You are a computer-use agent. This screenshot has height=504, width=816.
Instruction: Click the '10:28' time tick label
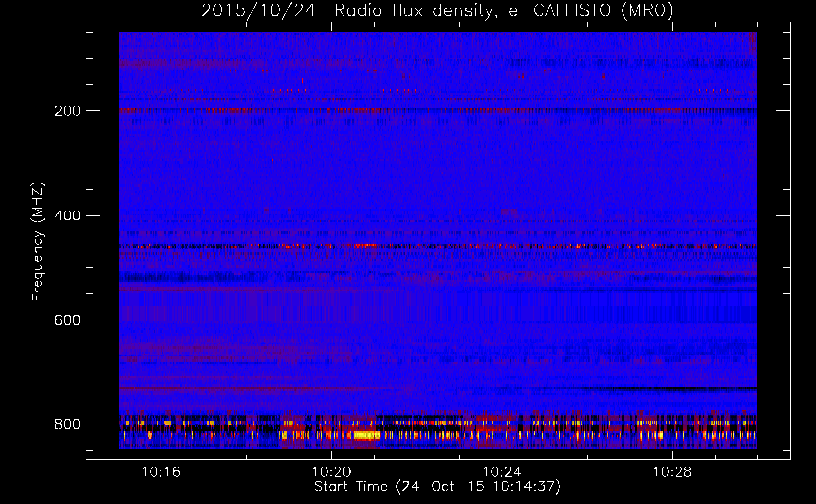pyautogui.click(x=672, y=472)
